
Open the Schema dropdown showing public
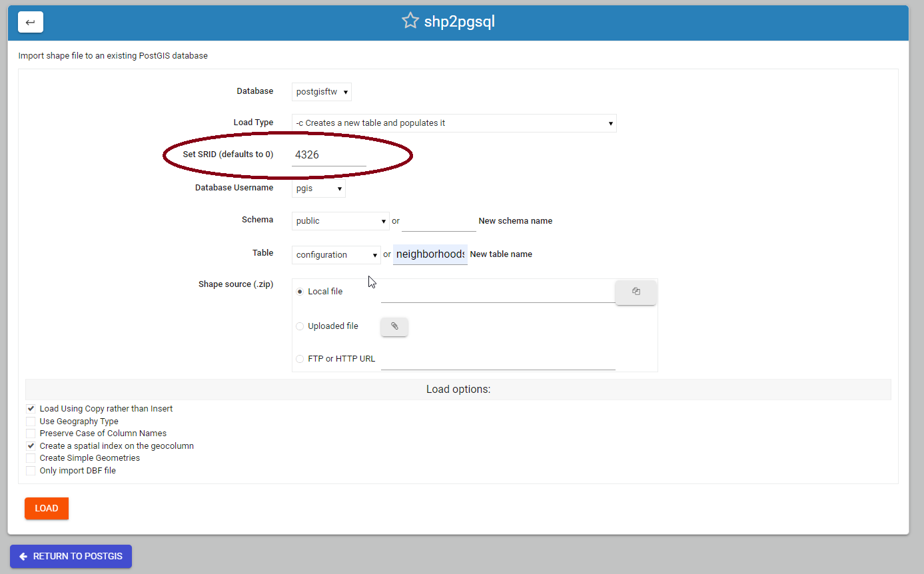[x=340, y=221]
